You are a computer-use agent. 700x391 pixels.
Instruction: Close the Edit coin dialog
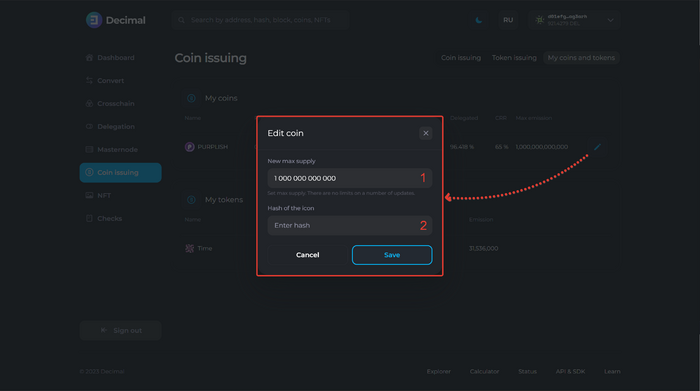(x=426, y=133)
